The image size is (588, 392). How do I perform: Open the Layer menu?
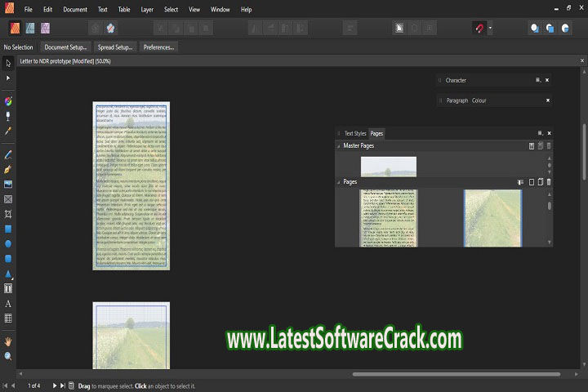point(147,9)
